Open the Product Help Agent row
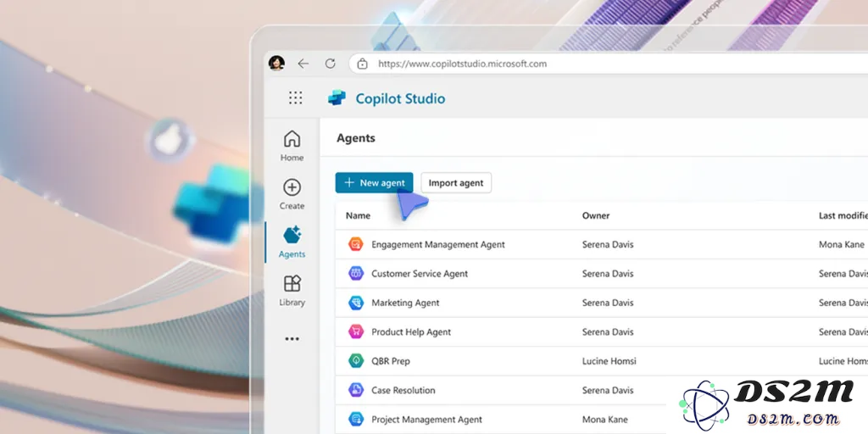The height and width of the screenshot is (434, 868). 602,331
